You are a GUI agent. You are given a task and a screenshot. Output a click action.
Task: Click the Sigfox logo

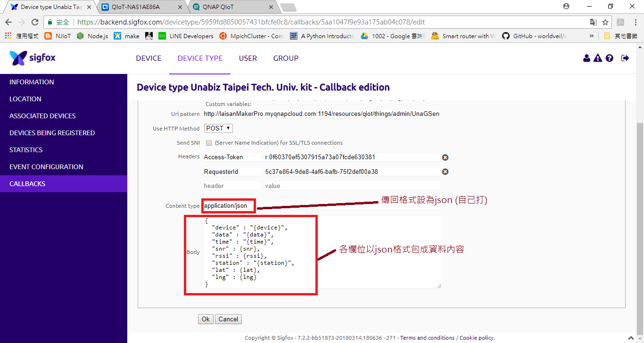[33, 58]
